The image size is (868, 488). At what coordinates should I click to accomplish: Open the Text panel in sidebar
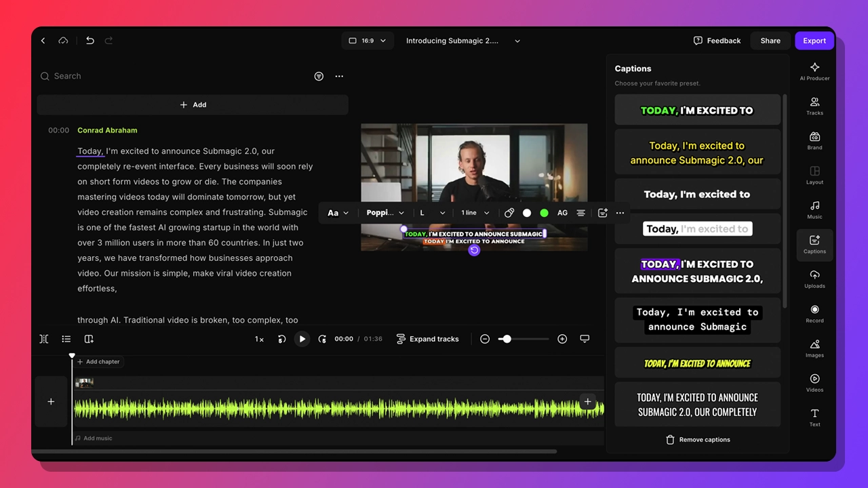(814, 418)
